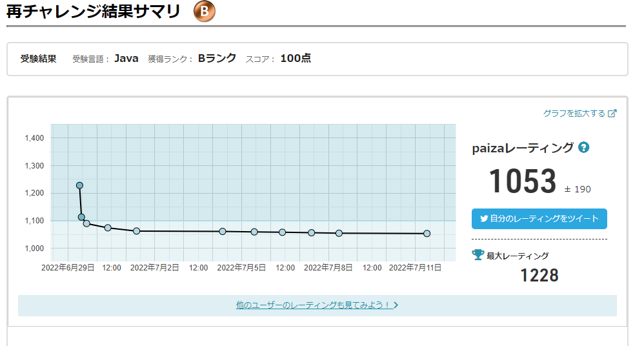This screenshot has width=644, height=346.
Task: Follow the 他のユーザーのレーティングも見てみよう link
Action: point(314,305)
